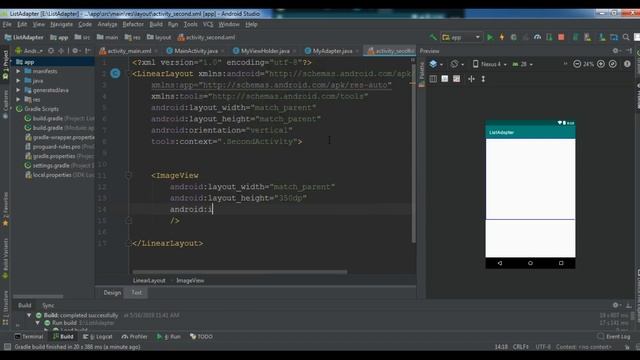Open the Search Everywhere magnifier icon
The image size is (640, 360).
[626, 37]
